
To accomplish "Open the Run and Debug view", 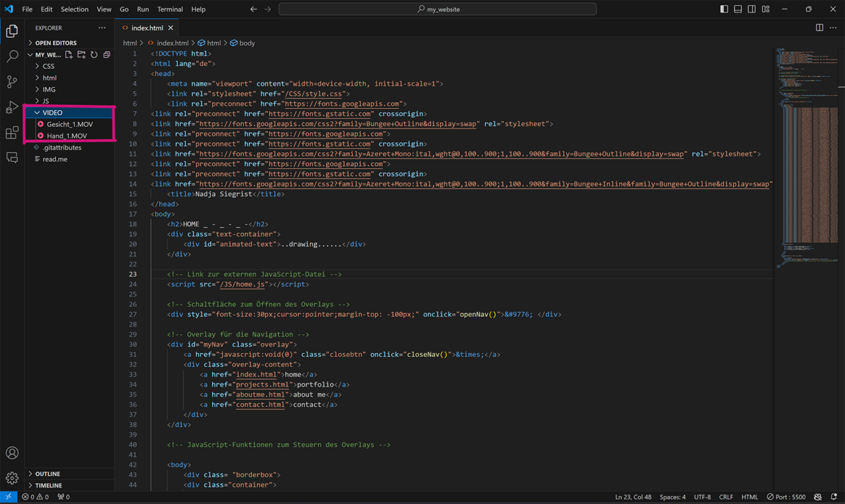I will (12, 108).
